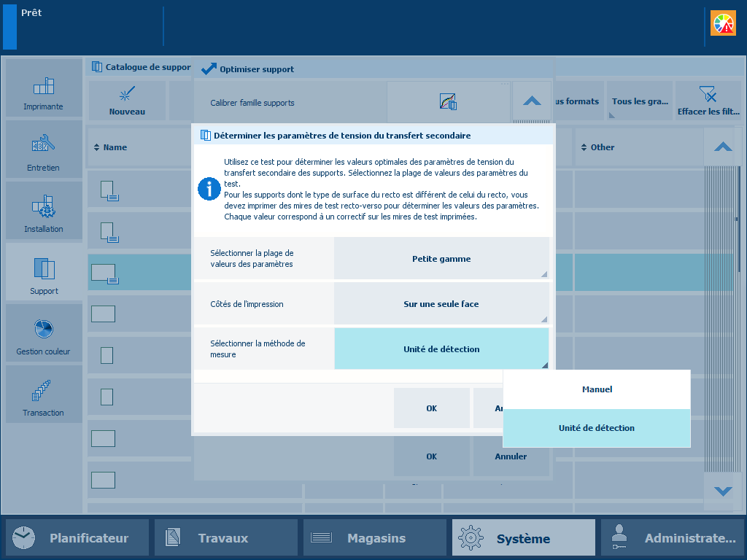Image resolution: width=747 pixels, height=560 pixels.
Task: Click the Nouveau media icon button
Action: 127,101
